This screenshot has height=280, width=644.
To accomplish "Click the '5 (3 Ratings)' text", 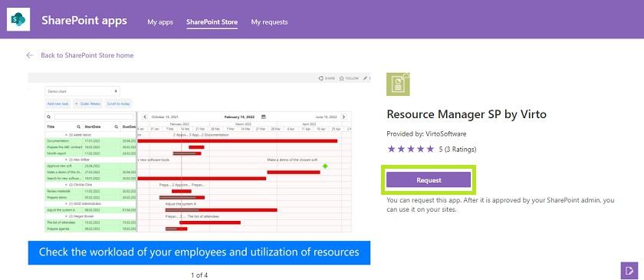I will point(458,150).
